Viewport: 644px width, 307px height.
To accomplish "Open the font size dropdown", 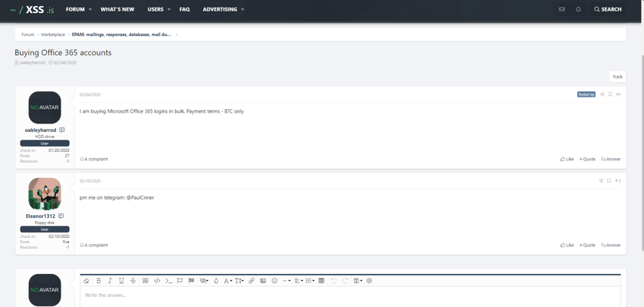I will click(239, 281).
